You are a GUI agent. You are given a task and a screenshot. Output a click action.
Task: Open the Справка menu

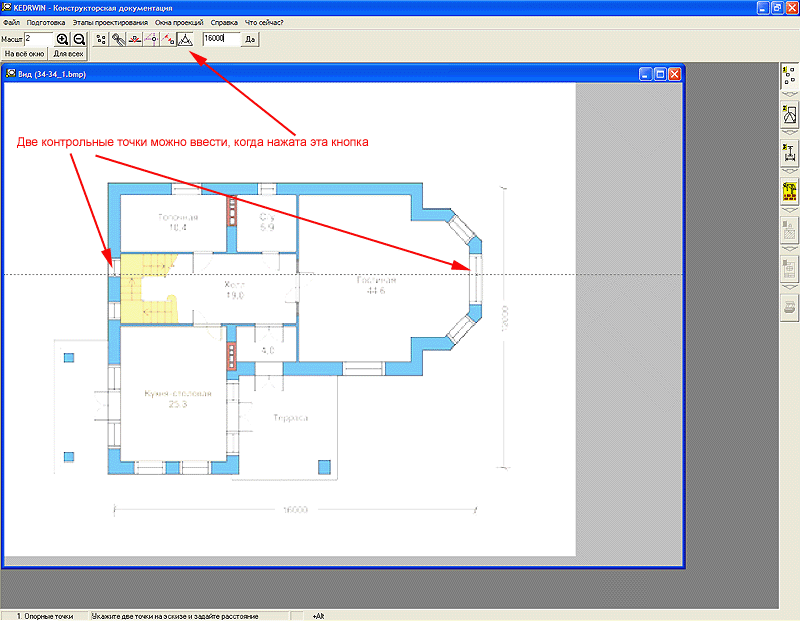pos(224,22)
